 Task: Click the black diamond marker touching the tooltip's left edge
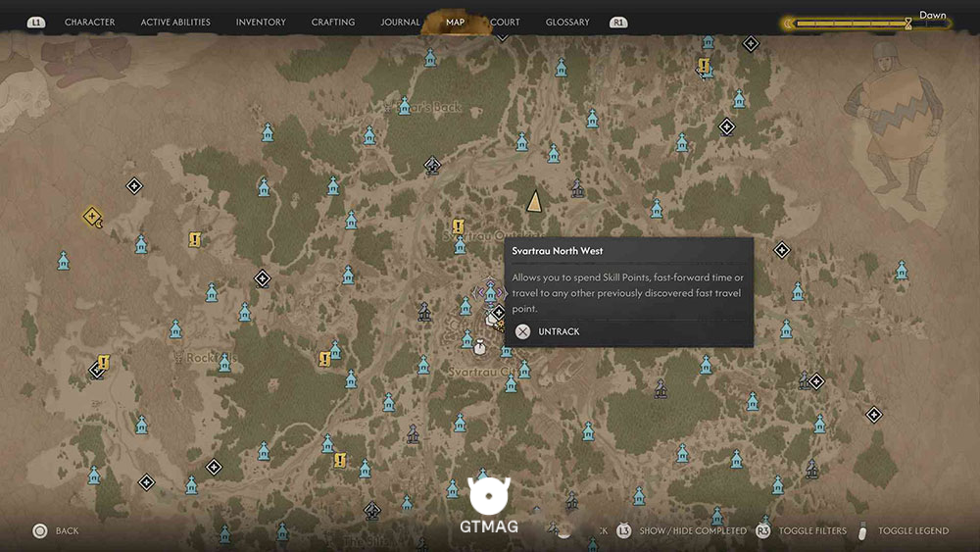click(498, 312)
